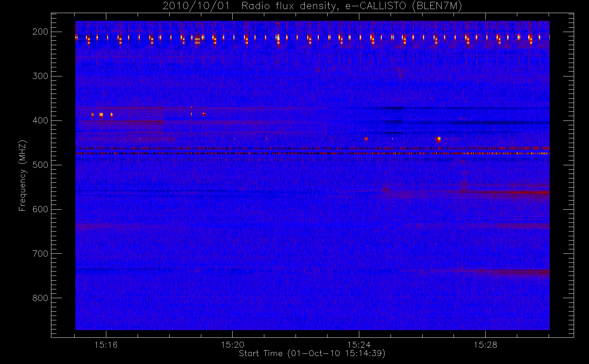Click the 700 frequency tick label

click(40, 254)
